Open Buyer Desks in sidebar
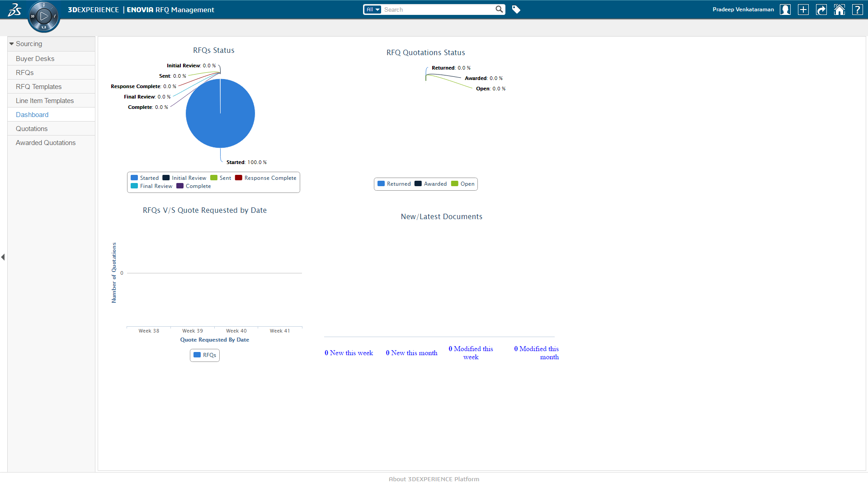Screen dimensions: 868x488 [x=35, y=59]
